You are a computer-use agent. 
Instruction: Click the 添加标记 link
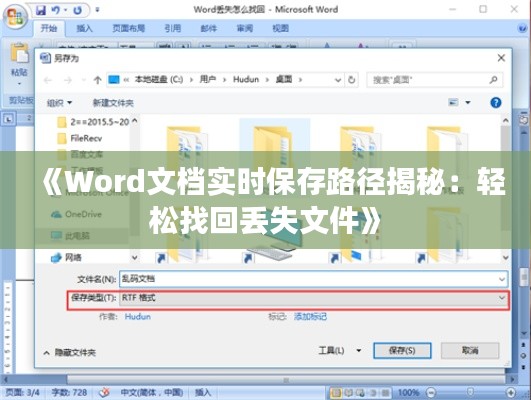pos(310,317)
